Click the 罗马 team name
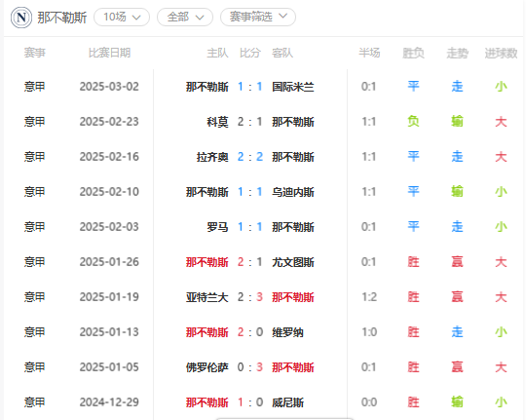The height and width of the screenshot is (420, 526). click(217, 227)
